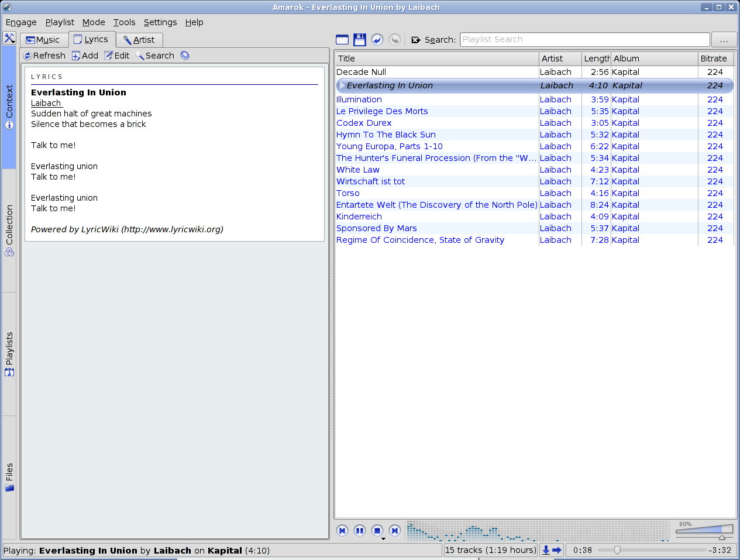Open the Playlist menu
Screen dimensions: 740x560
point(60,22)
